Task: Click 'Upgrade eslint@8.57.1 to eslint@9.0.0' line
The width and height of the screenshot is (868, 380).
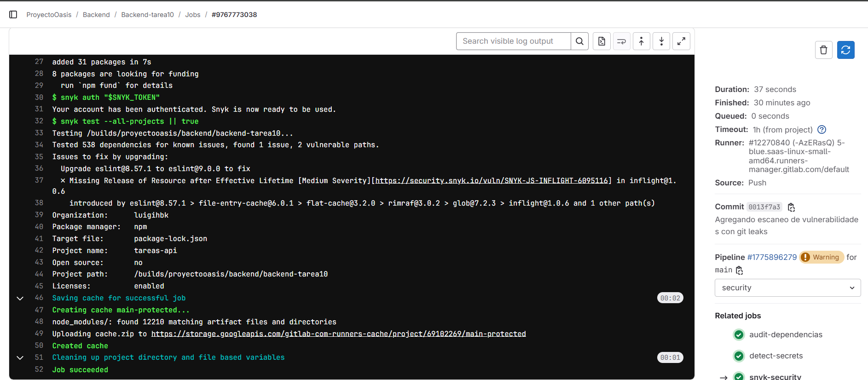Action: click(x=156, y=169)
